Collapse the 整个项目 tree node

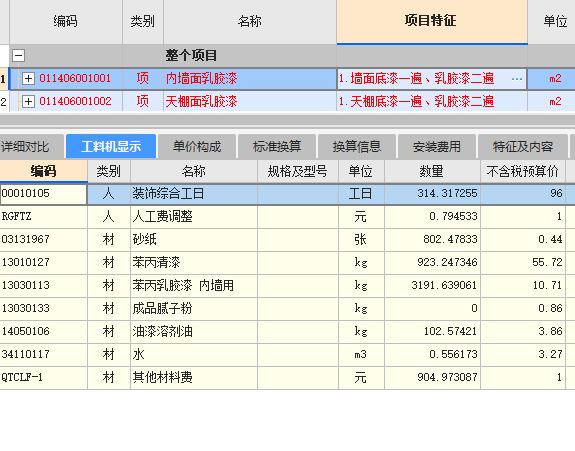tap(18, 56)
